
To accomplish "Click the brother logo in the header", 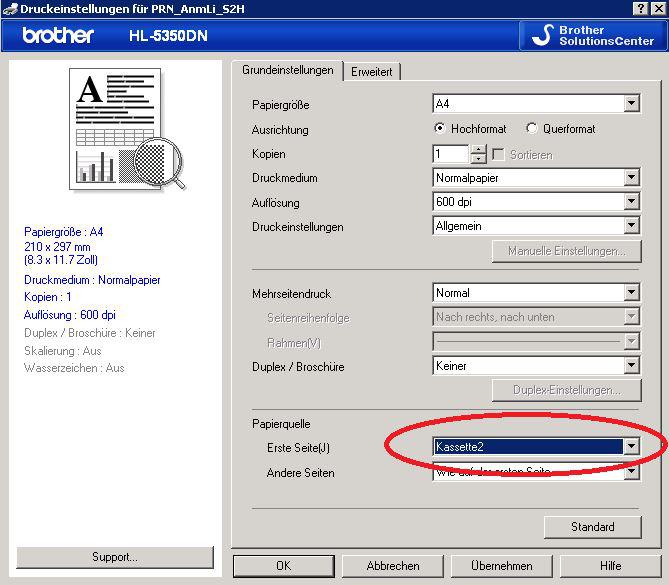I will coord(58,35).
